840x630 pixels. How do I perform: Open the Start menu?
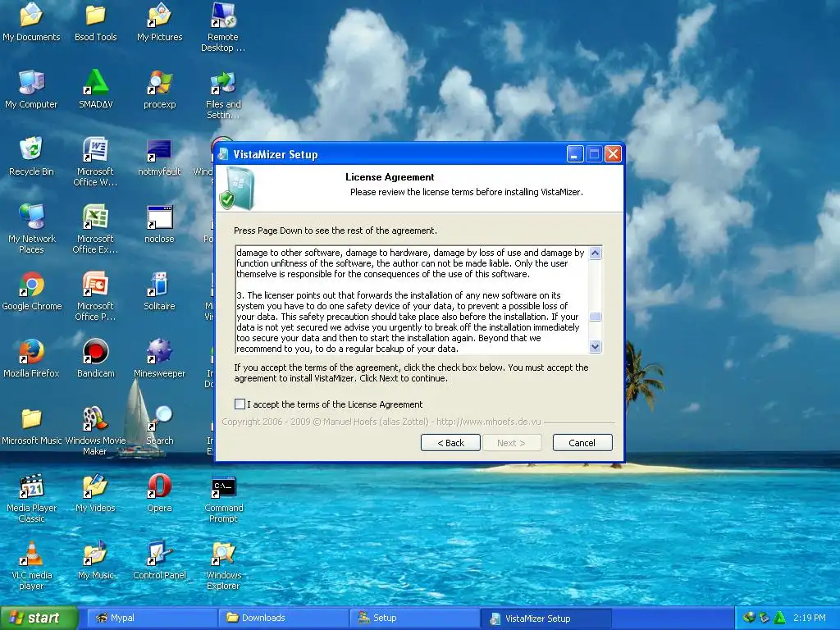point(39,618)
